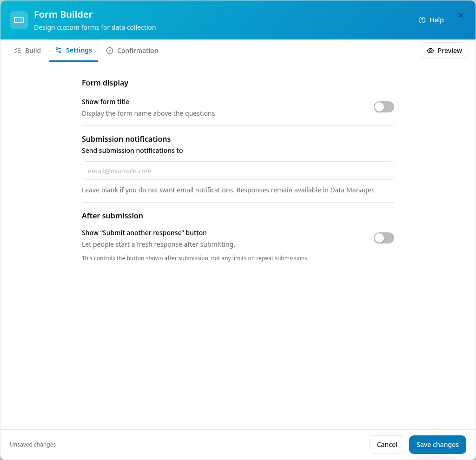Click the Form display heading
476x460 pixels.
[105, 83]
